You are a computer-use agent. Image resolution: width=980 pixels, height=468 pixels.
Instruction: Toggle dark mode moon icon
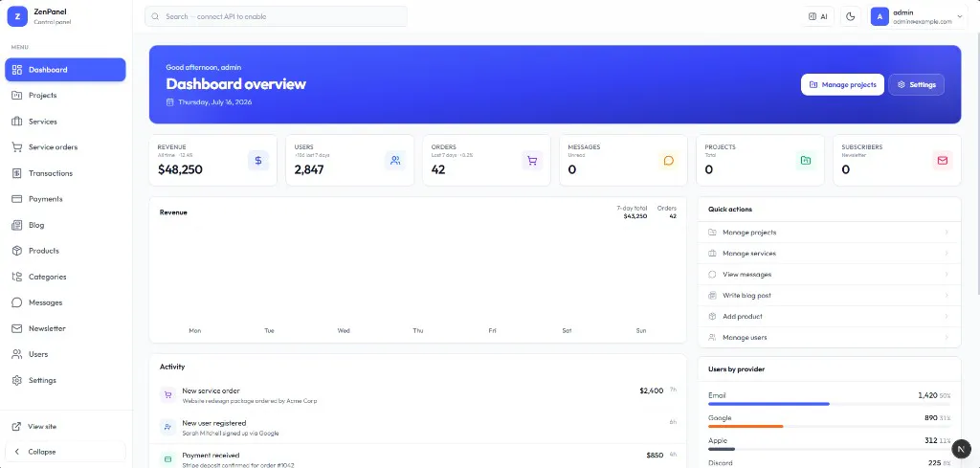coord(850,17)
